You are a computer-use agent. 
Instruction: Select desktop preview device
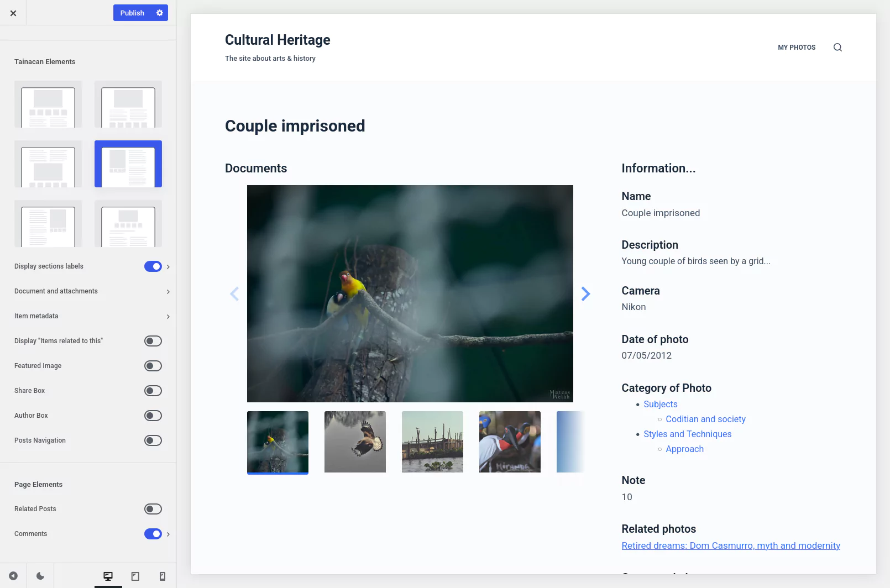coord(108,576)
